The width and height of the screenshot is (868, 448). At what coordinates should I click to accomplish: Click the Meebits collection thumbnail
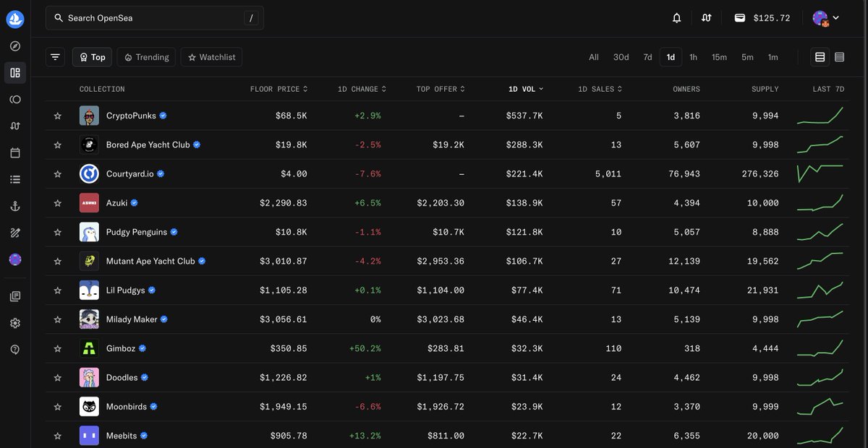pyautogui.click(x=89, y=436)
